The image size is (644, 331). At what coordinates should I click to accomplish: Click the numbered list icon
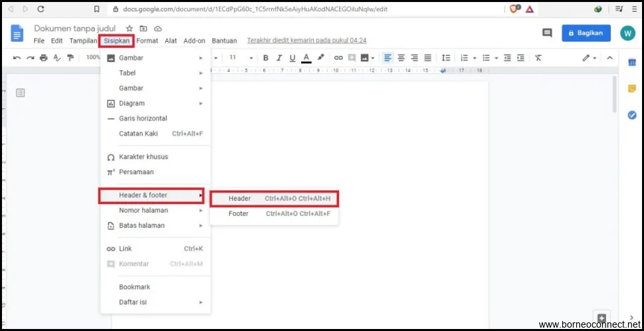tap(465, 58)
